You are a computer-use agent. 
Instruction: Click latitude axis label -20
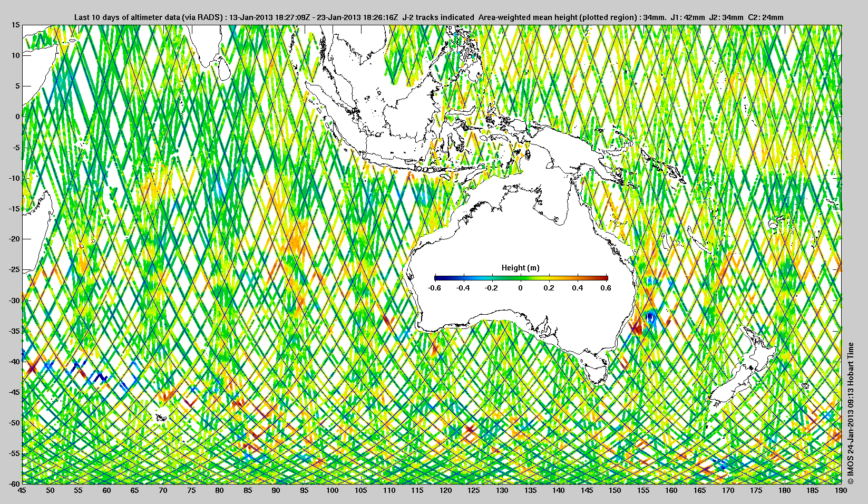[x=14, y=239]
